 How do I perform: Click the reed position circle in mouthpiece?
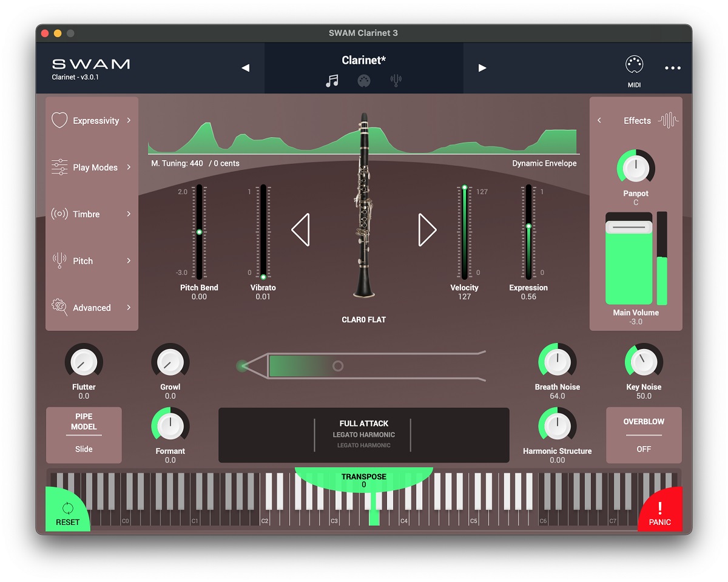click(x=338, y=366)
